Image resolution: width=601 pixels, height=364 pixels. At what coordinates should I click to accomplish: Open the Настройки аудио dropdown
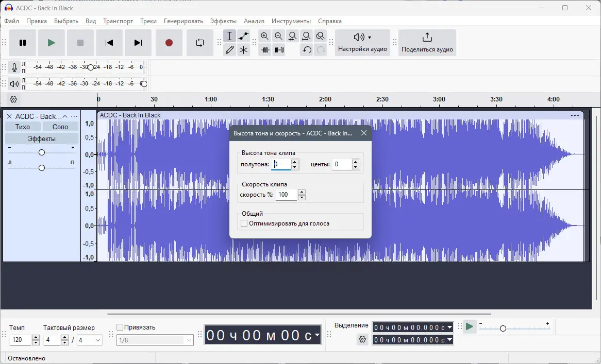pos(362,43)
